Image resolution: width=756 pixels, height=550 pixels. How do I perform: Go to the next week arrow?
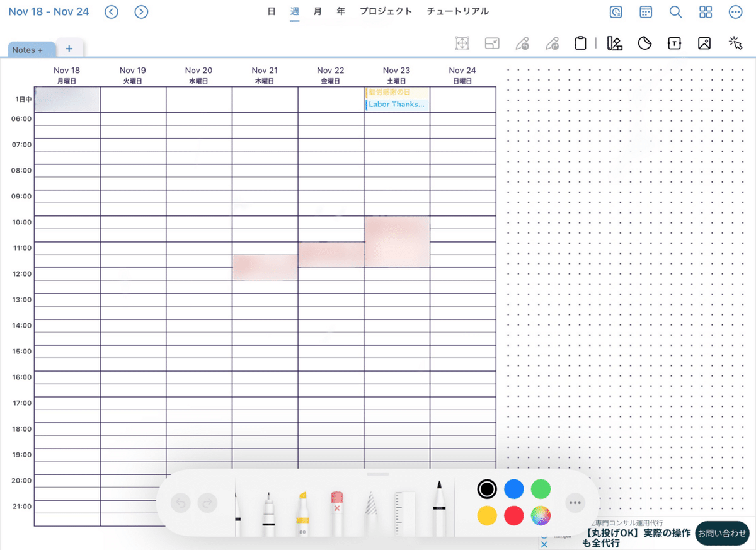(142, 11)
